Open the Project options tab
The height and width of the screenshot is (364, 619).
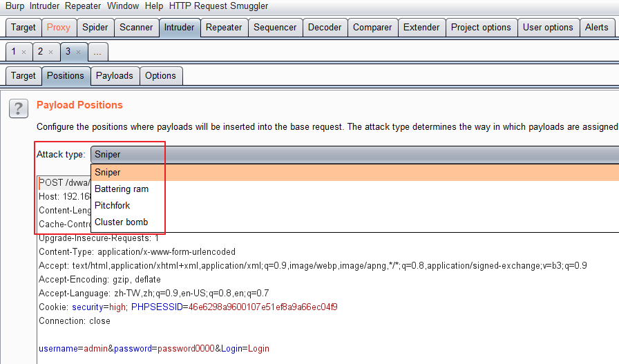click(481, 27)
